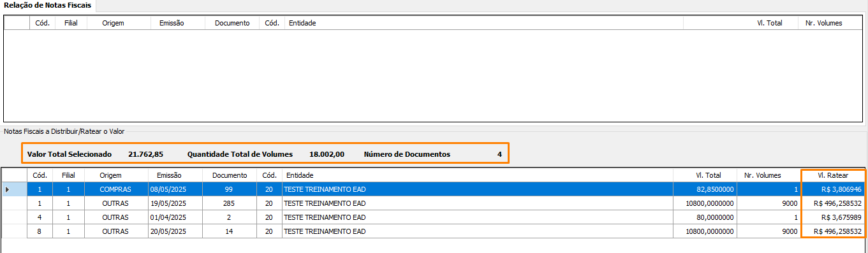Image resolution: width=868 pixels, height=253 pixels.
Task: Select code 8 cell in 20/05/2025 row
Action: [x=40, y=231]
